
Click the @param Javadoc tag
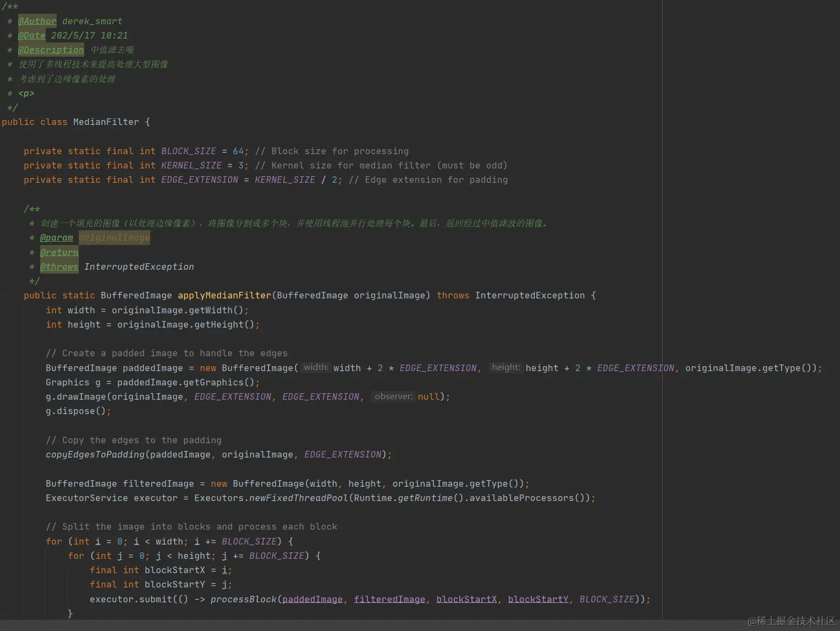click(57, 237)
